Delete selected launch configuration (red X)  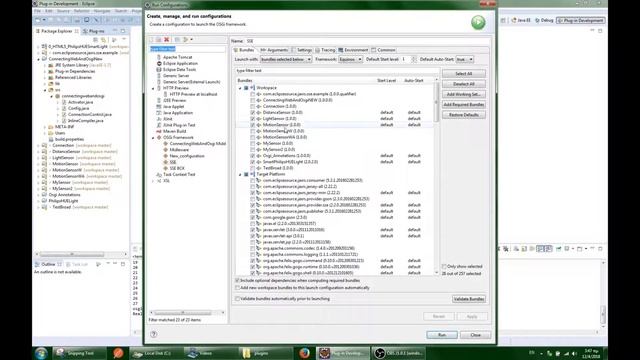pos(167,40)
